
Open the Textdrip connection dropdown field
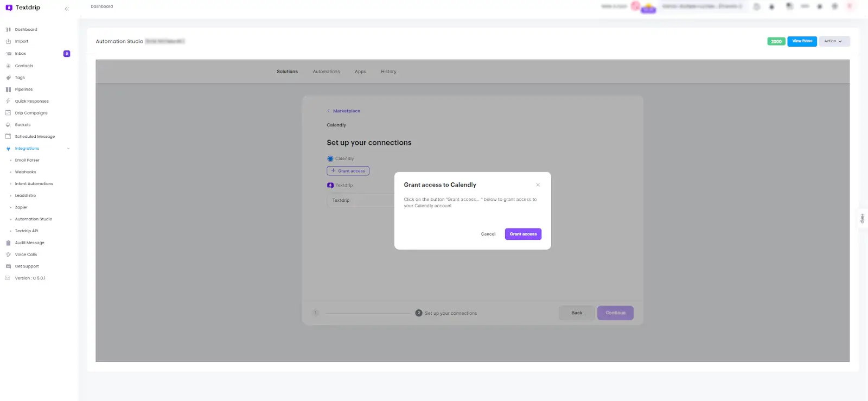[361, 200]
